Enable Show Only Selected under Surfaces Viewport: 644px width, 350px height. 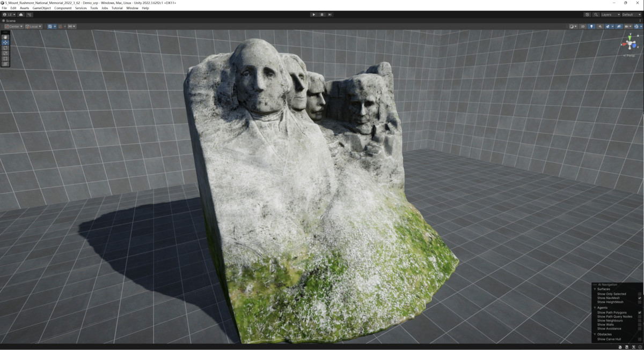pyautogui.click(x=640, y=294)
